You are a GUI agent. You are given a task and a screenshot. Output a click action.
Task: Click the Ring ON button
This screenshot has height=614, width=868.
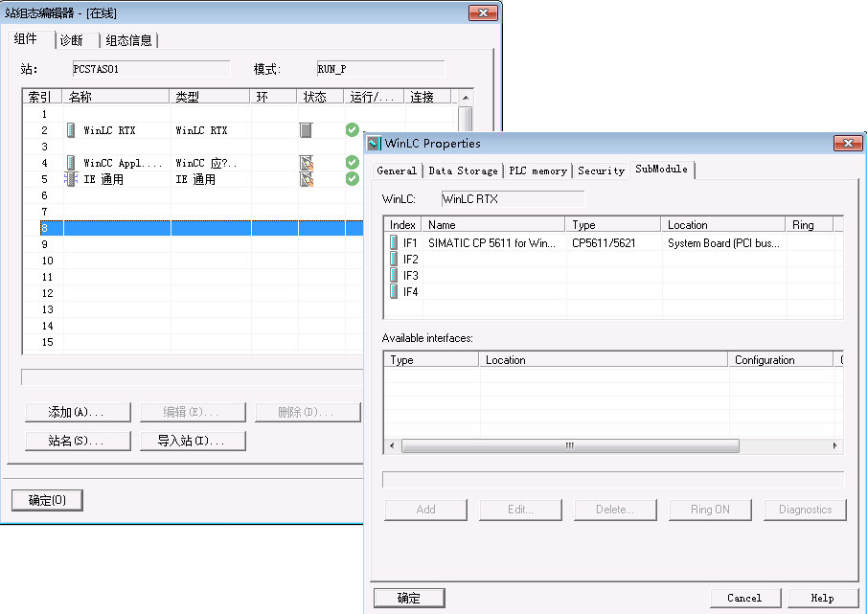click(710, 510)
